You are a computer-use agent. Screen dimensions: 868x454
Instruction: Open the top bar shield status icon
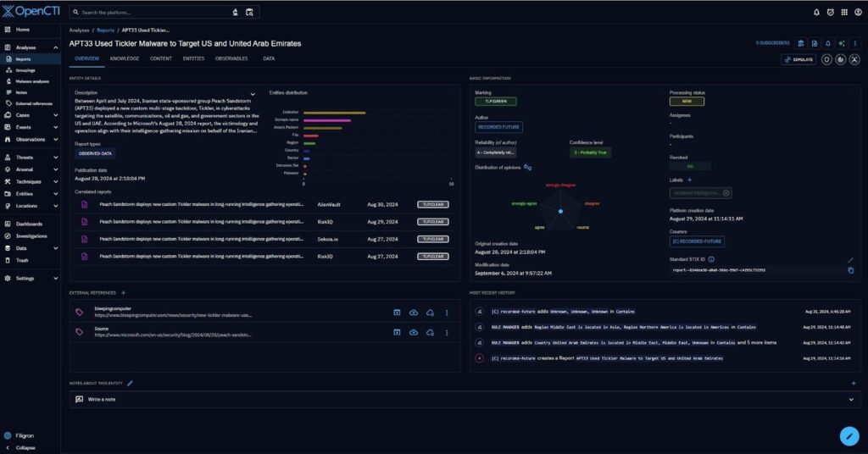point(830,12)
